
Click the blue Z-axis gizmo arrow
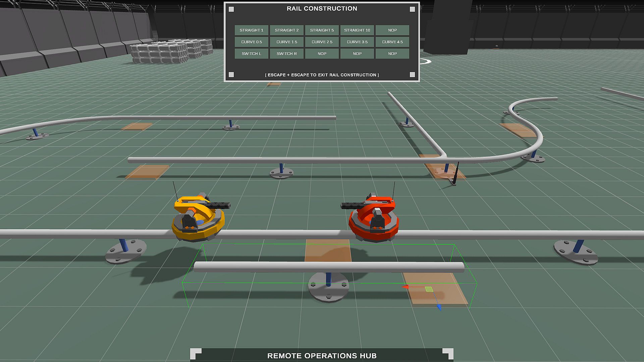point(439,307)
